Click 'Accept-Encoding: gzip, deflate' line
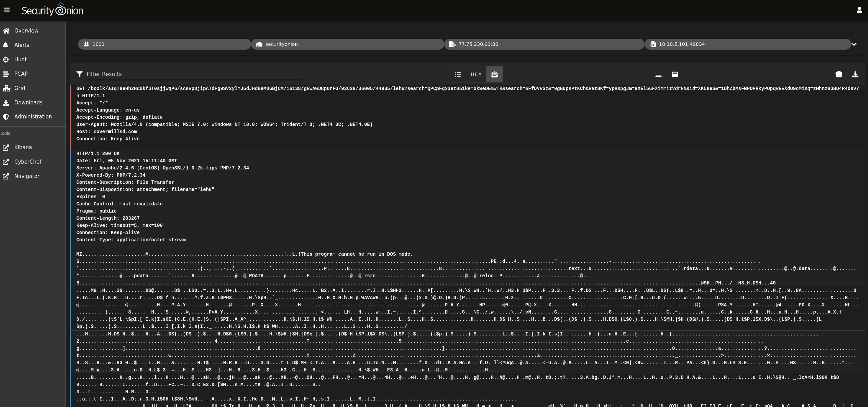Viewport: 868px width, 407px height. (120, 117)
